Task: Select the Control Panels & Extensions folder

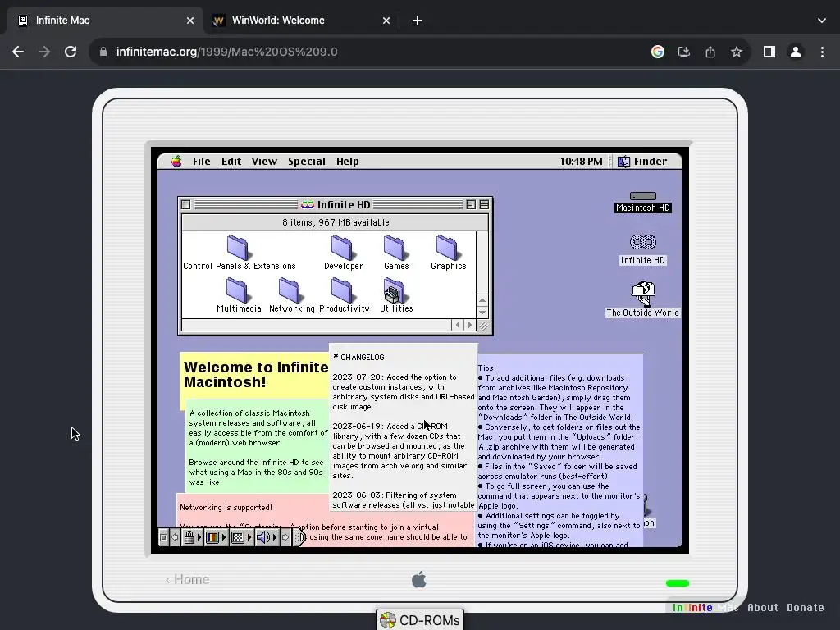Action: 239,253
